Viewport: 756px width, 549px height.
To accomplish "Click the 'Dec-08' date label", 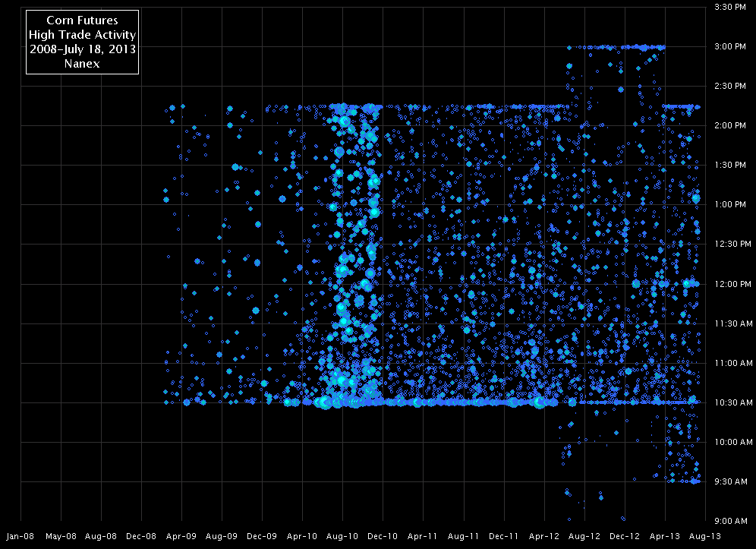I will click(x=141, y=536).
